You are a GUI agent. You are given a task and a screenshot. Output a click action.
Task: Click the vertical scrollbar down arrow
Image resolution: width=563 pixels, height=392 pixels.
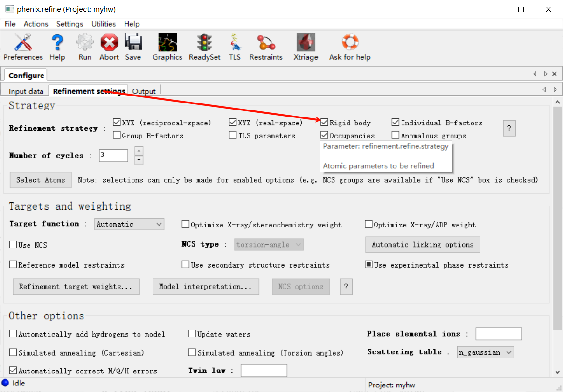(558, 372)
